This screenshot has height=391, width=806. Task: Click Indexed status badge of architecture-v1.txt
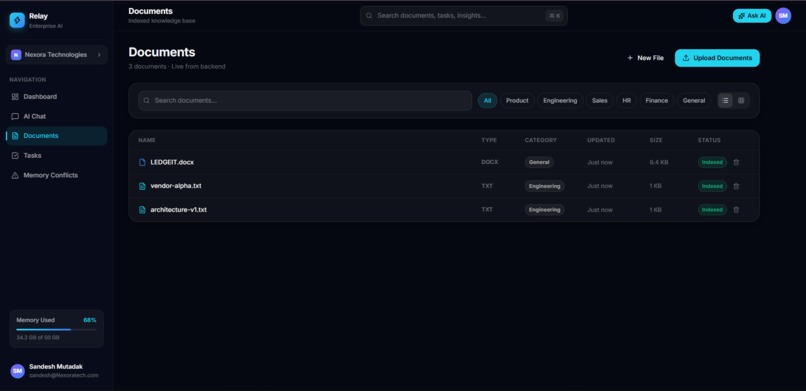point(712,210)
